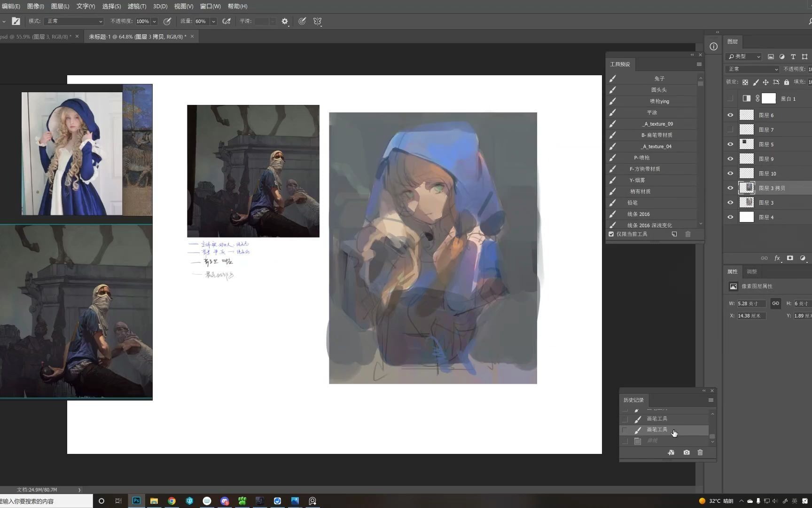Show hidden layer 图层 7
The width and height of the screenshot is (812, 508).
pyautogui.click(x=730, y=129)
